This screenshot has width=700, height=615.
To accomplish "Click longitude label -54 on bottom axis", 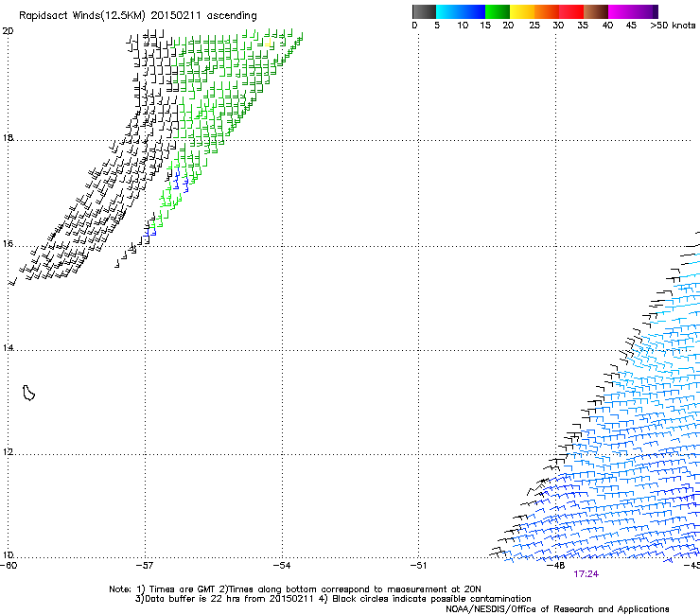I will click(282, 566).
